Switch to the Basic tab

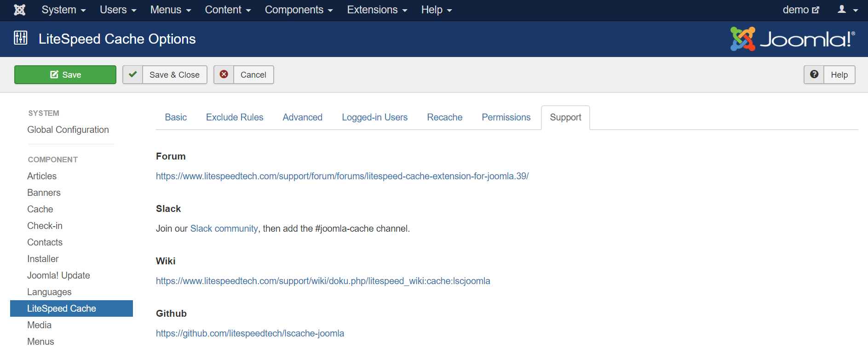coord(176,117)
